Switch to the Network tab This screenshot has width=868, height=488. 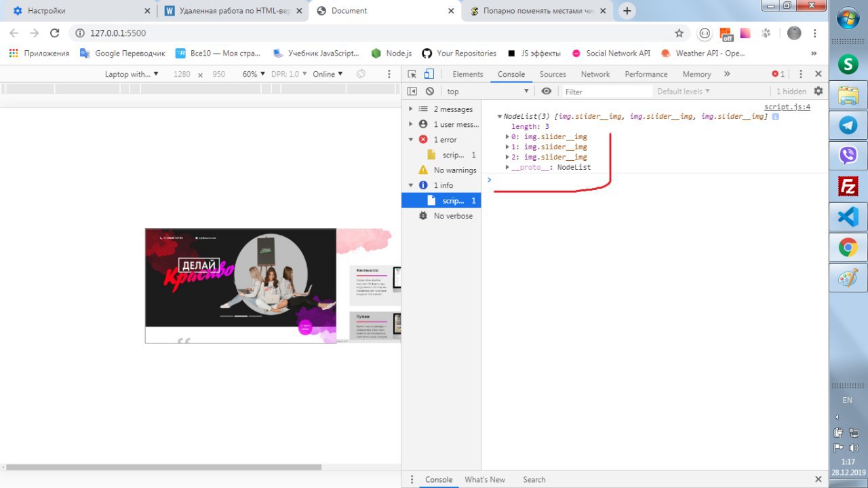point(595,74)
